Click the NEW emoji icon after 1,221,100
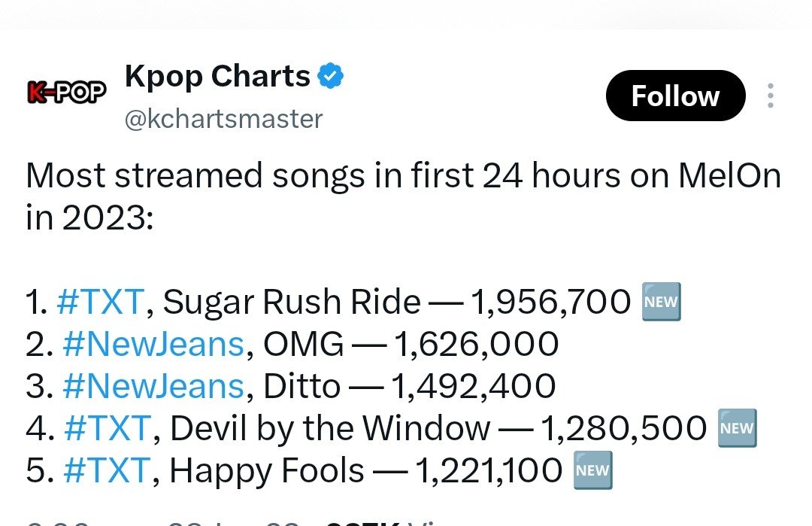The image size is (812, 526). [593, 470]
